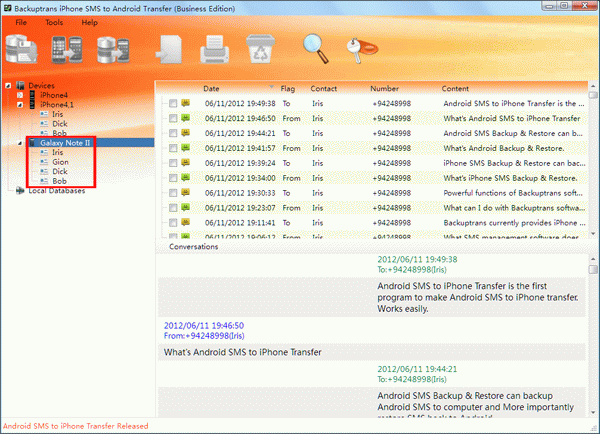Tick checkbox for 19:49:38 message
Viewport: 600px width, 434px height.
coord(173,103)
